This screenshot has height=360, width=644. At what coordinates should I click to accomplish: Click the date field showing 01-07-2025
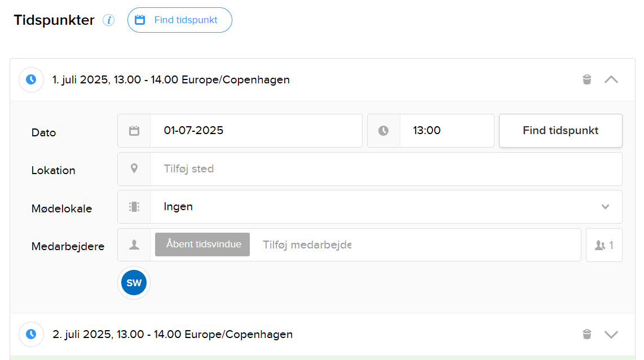tap(255, 131)
